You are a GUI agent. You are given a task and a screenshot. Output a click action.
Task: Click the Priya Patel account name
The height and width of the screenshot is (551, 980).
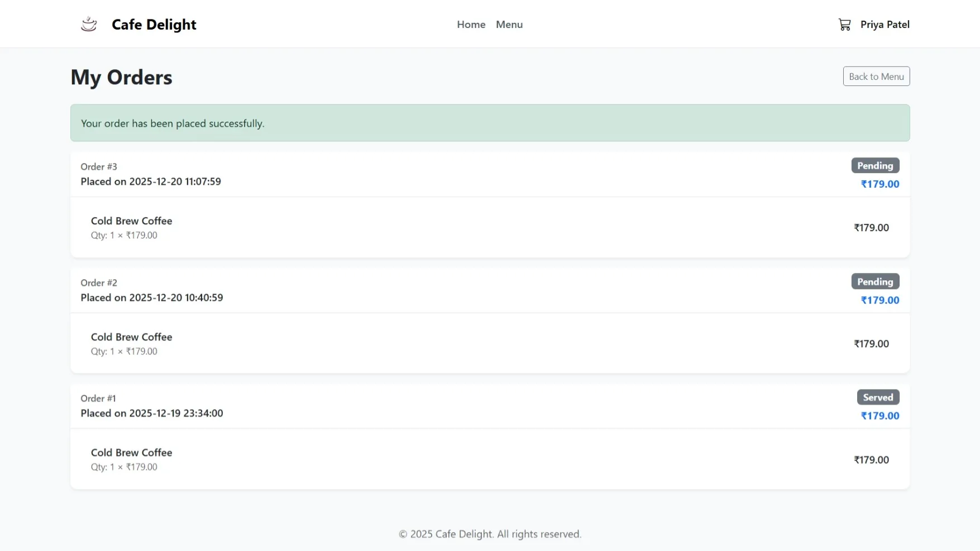(885, 24)
